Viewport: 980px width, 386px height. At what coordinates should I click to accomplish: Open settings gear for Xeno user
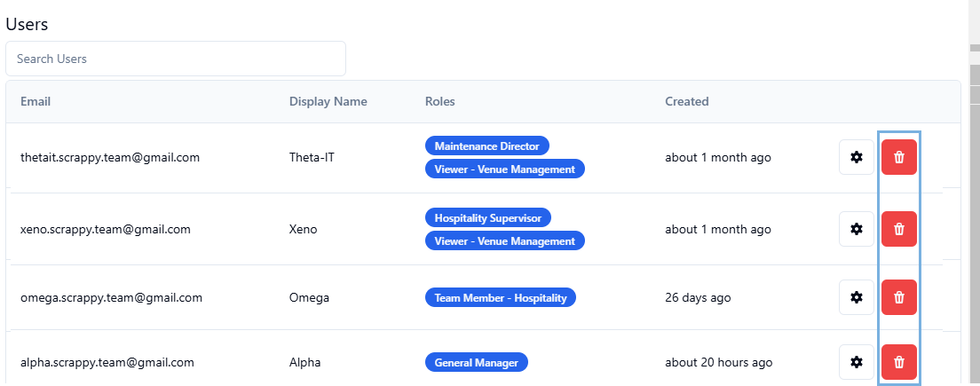coord(857,229)
